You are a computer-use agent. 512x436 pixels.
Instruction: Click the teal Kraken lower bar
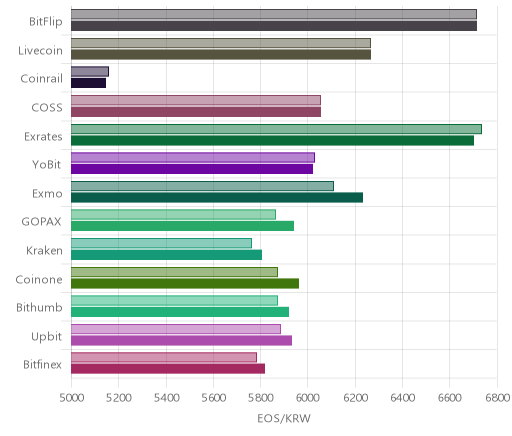pyautogui.click(x=166, y=255)
